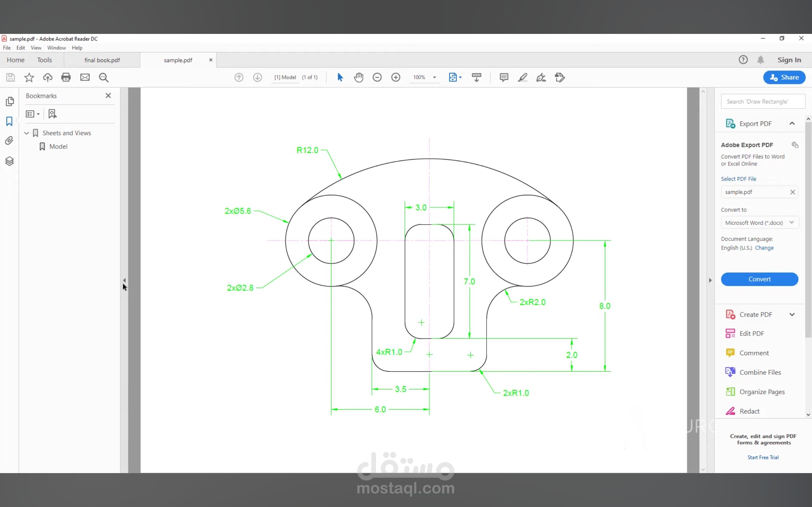Switch to the final book.pdf tab
This screenshot has width=812, height=507.
click(x=102, y=60)
